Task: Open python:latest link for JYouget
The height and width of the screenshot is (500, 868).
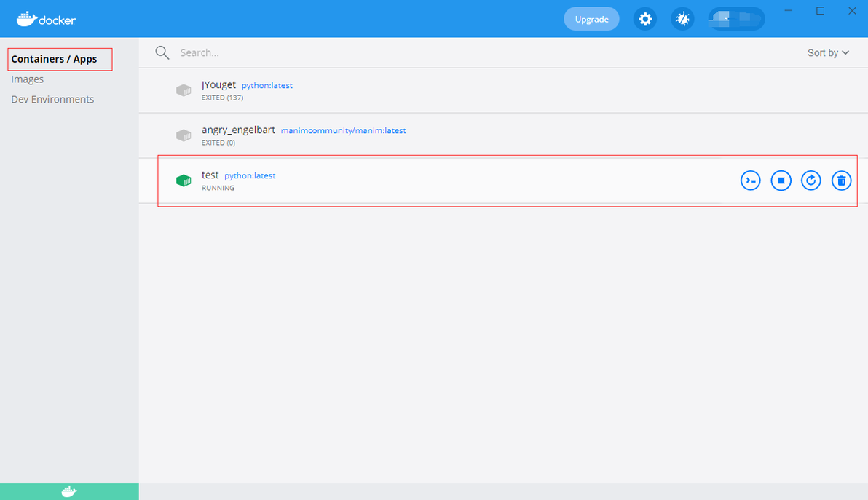Action: [267, 85]
